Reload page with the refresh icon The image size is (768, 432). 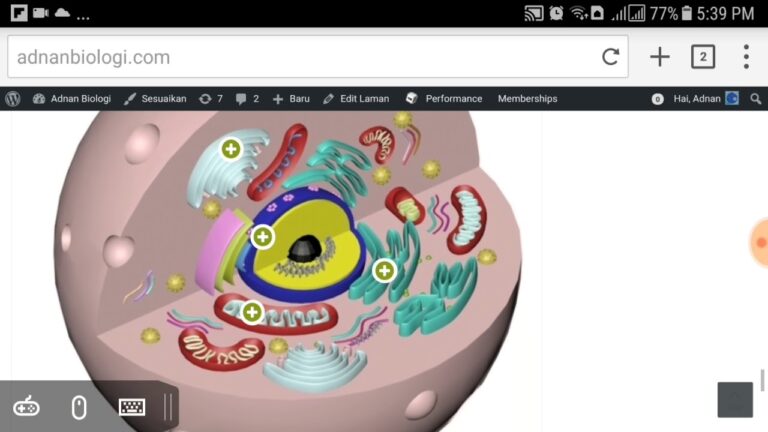tap(610, 57)
